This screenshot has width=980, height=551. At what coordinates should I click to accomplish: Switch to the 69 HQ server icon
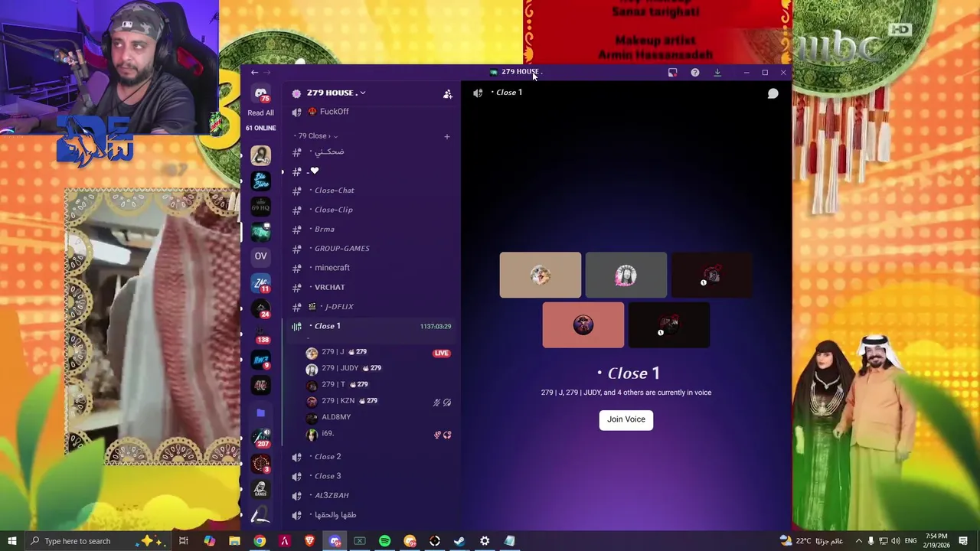click(x=261, y=207)
